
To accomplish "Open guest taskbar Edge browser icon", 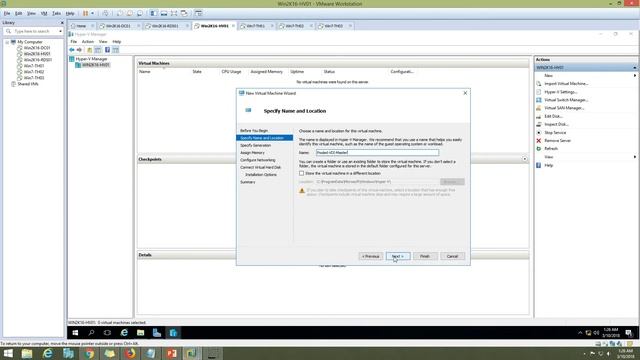I will (x=124, y=333).
